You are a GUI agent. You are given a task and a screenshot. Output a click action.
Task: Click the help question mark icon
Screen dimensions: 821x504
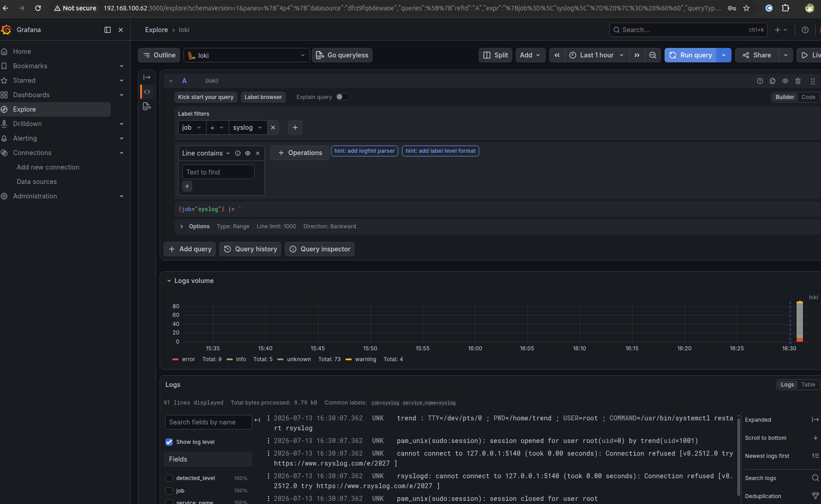[805, 30]
